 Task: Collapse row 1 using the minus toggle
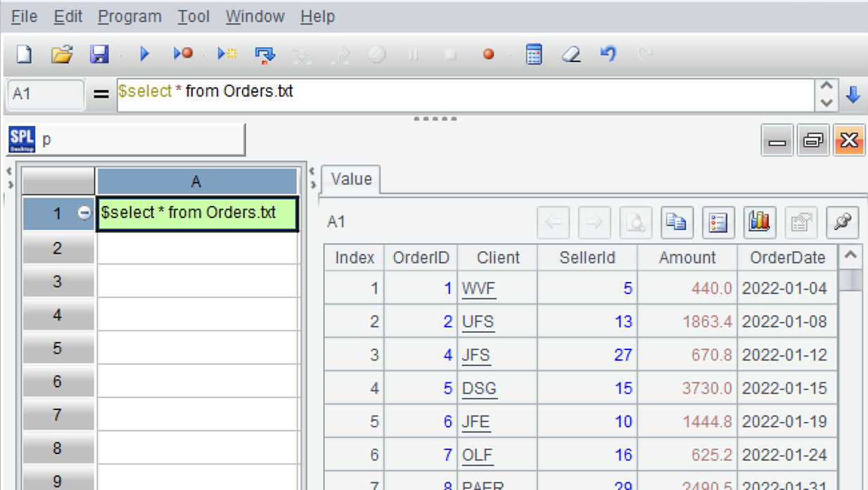click(84, 213)
